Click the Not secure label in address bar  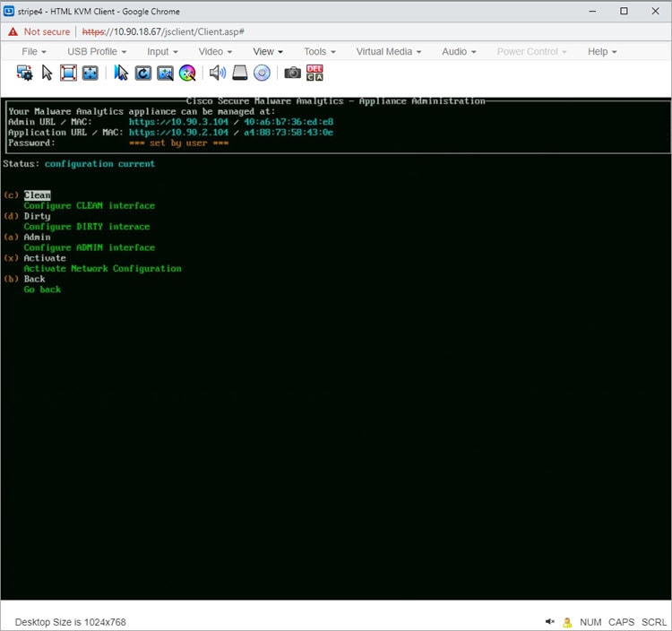point(47,31)
